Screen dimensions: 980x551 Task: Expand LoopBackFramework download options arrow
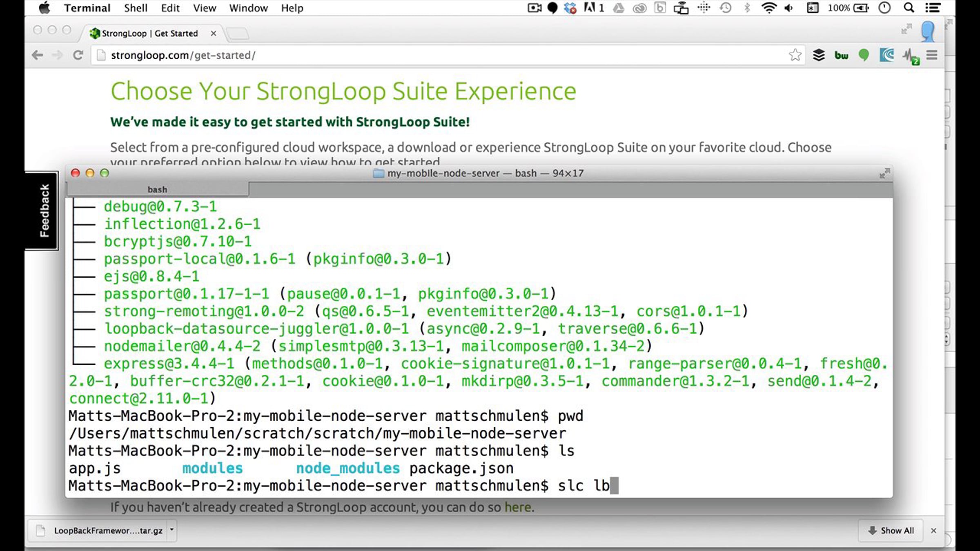coord(172,530)
